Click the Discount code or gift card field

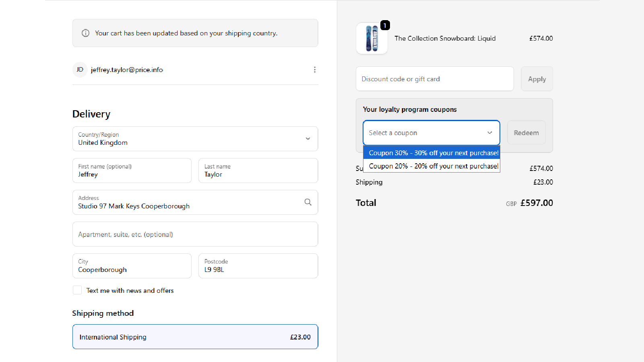(434, 79)
